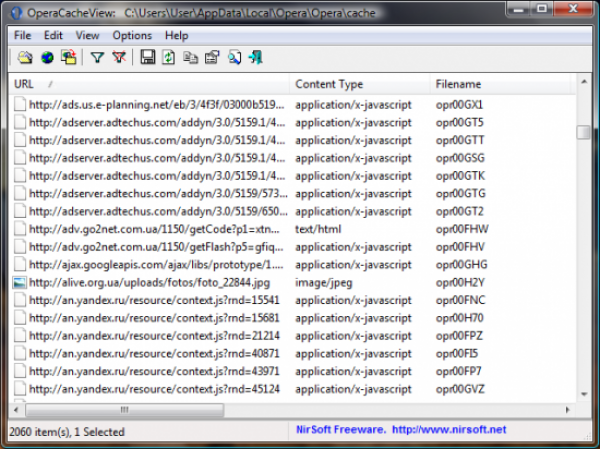Click the text/html content type cell
Screen dimensions: 600x449
click(x=318, y=229)
